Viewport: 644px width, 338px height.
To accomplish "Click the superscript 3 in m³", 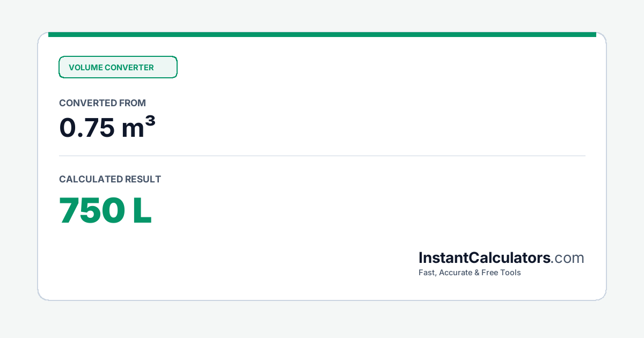I will [151, 122].
